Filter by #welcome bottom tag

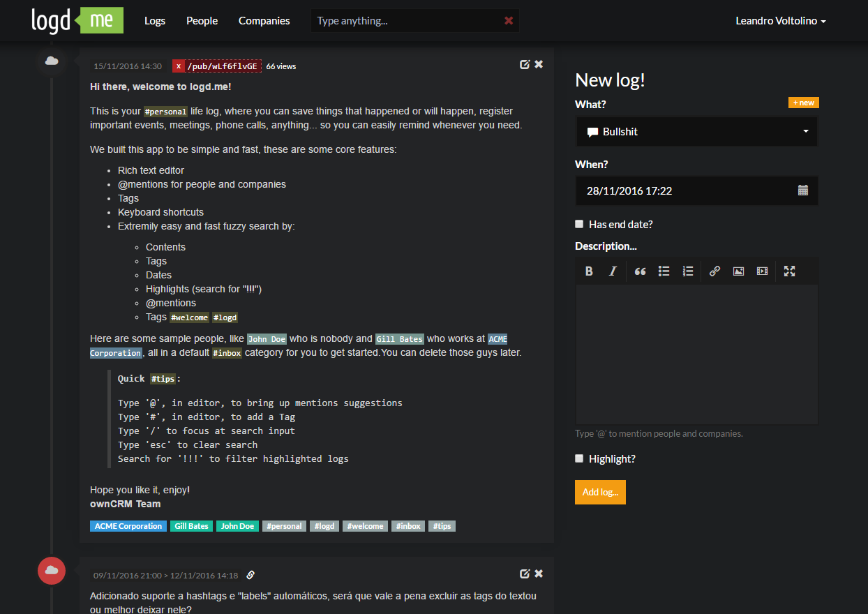point(366,526)
